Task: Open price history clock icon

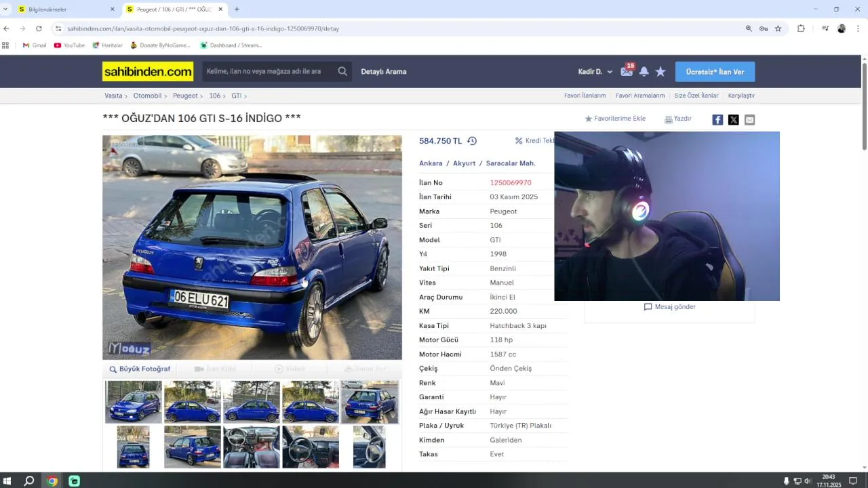Action: click(x=472, y=141)
